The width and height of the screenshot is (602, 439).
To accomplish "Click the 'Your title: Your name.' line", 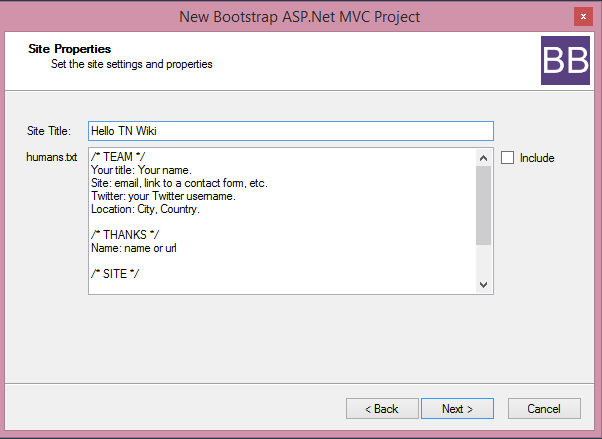I will (x=141, y=170).
